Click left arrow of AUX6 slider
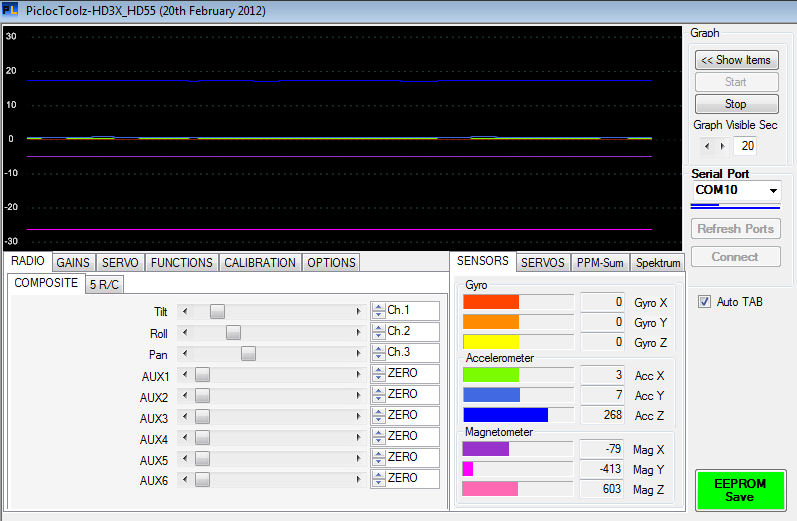The height and width of the screenshot is (521, 797). point(184,479)
